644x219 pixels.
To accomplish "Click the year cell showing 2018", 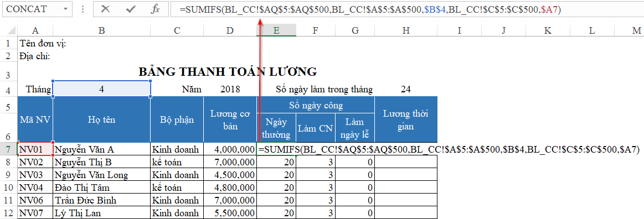I will (230, 90).
